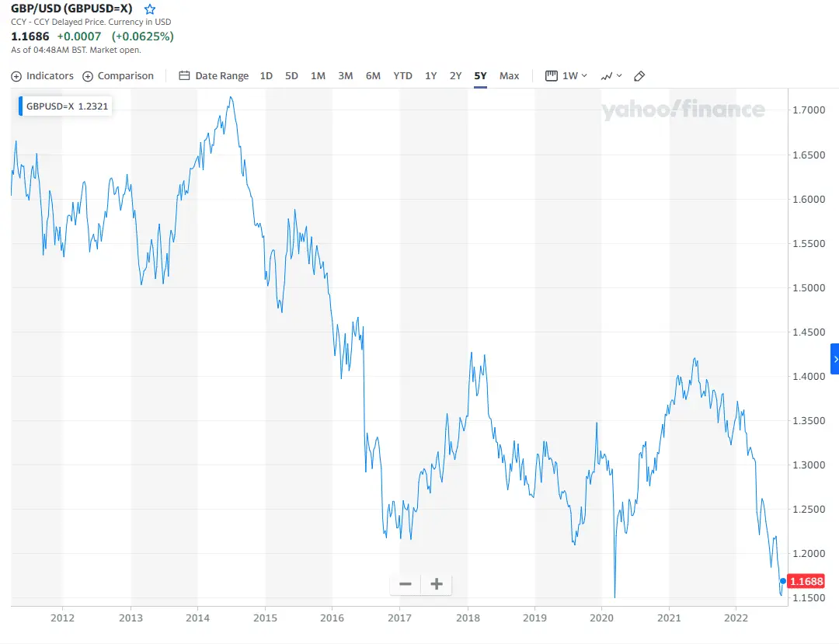Select the 5D range
This screenshot has width=839, height=644.
point(291,76)
